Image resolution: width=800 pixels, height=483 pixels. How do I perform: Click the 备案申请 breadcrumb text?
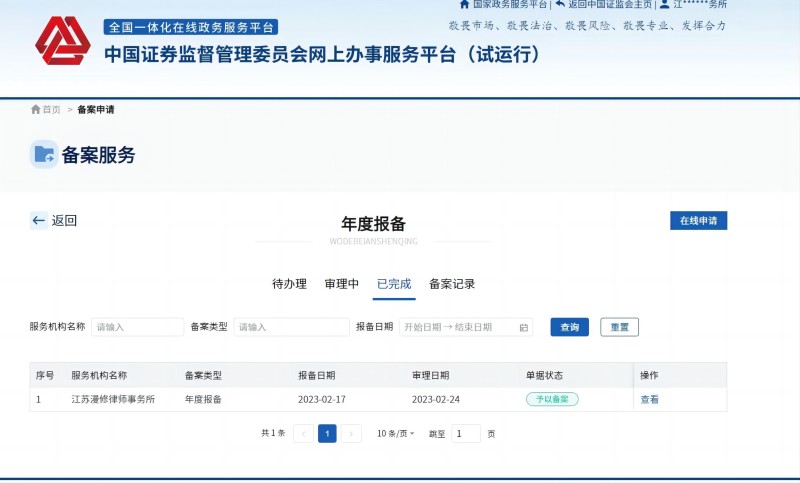[96, 109]
